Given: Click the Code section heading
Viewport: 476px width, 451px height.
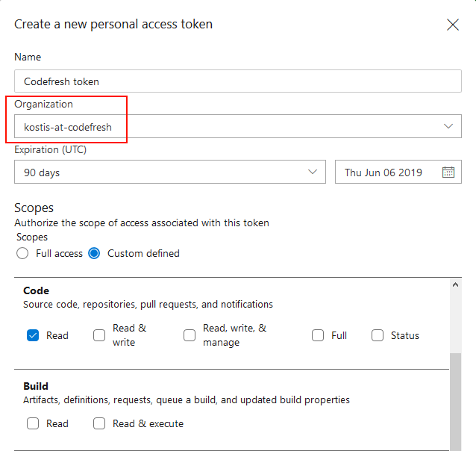Looking at the screenshot, I should pyautogui.click(x=36, y=290).
